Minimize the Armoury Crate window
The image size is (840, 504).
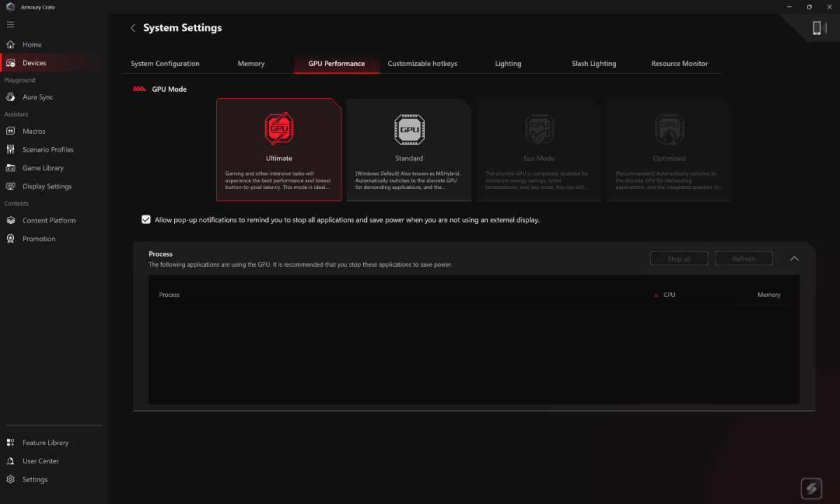point(790,7)
